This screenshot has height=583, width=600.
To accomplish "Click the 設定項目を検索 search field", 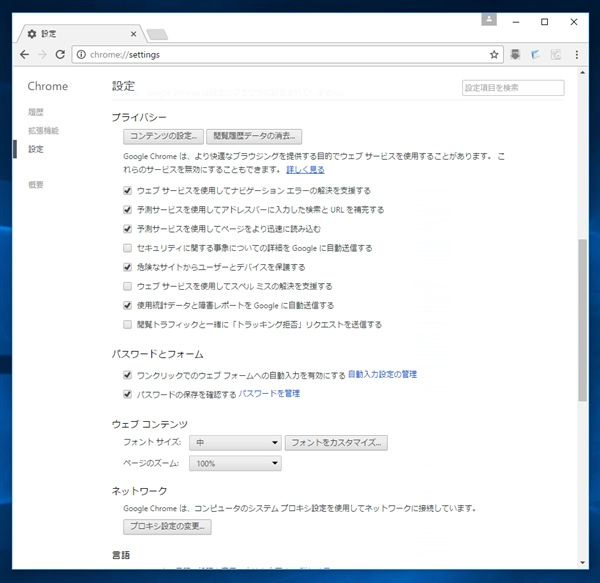I will tap(513, 88).
